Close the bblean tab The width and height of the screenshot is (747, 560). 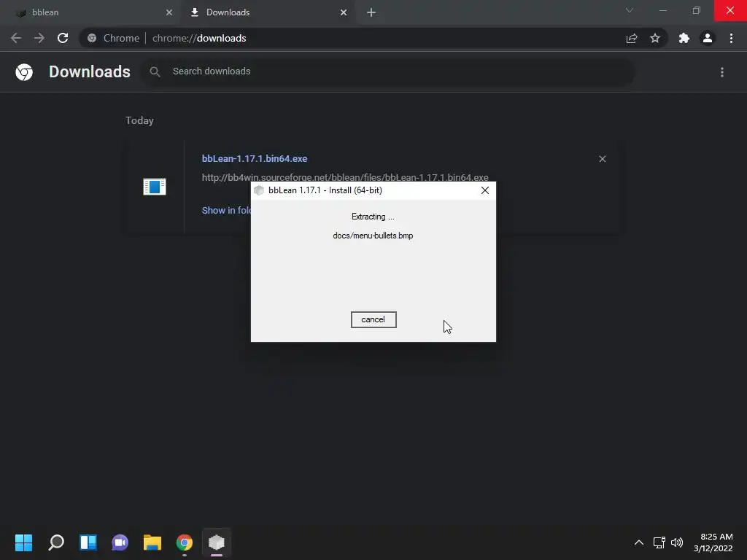[169, 12]
